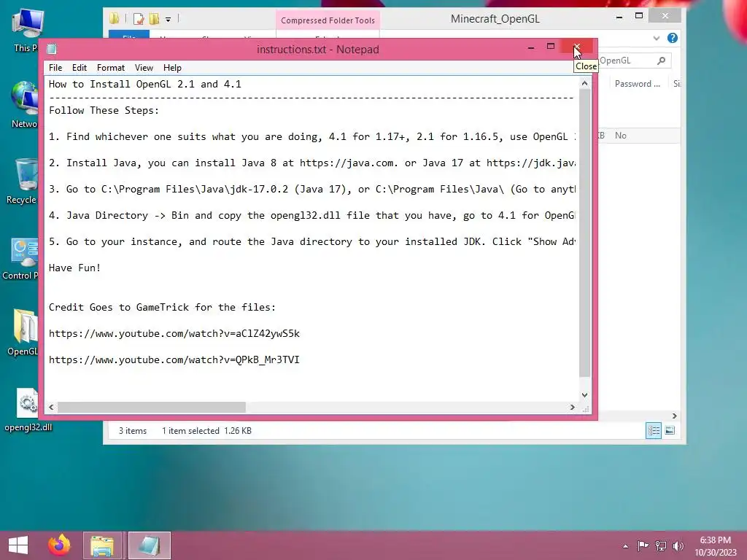The width and height of the screenshot is (747, 560).
Task: Click the Password column header in Explorer
Action: pyautogui.click(x=637, y=84)
